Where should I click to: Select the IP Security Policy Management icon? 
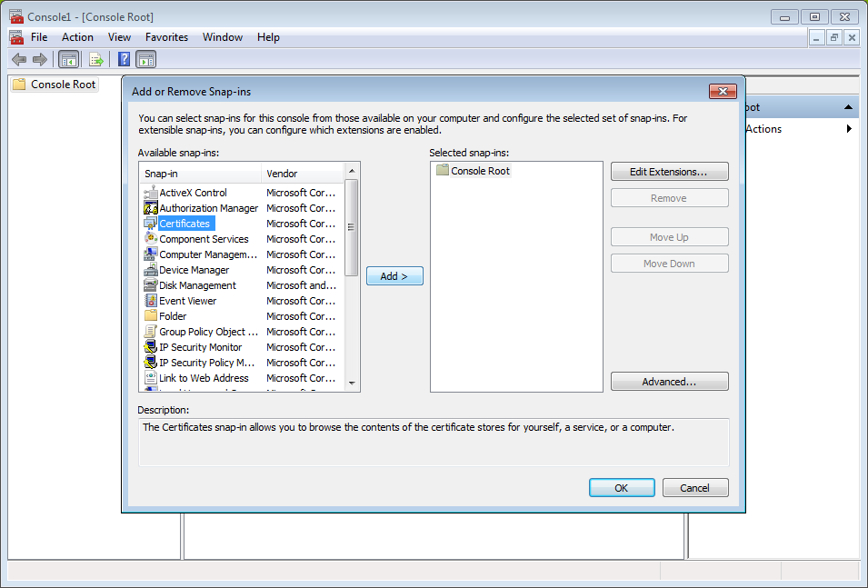click(151, 363)
